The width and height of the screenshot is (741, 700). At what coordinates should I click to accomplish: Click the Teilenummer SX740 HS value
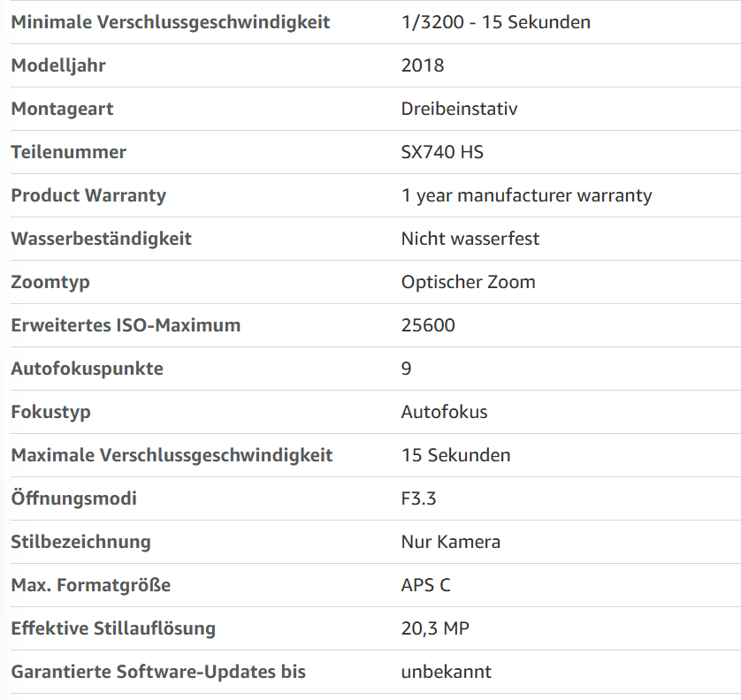442,152
